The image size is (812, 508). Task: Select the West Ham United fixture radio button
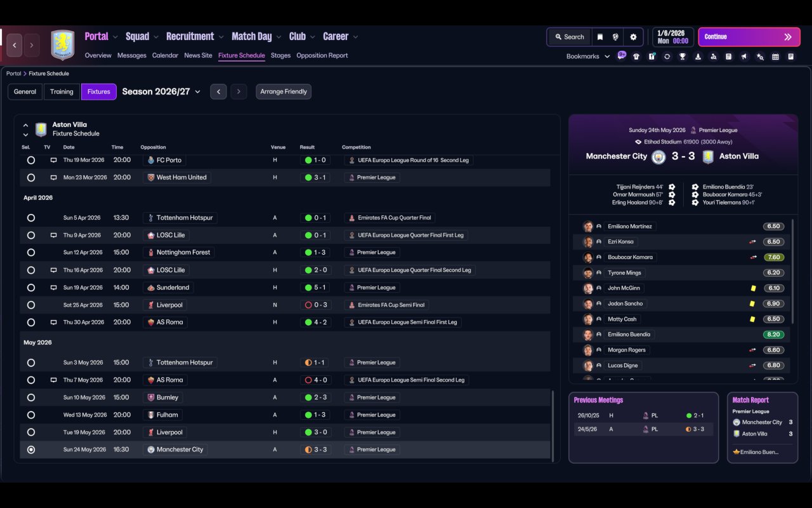point(31,178)
